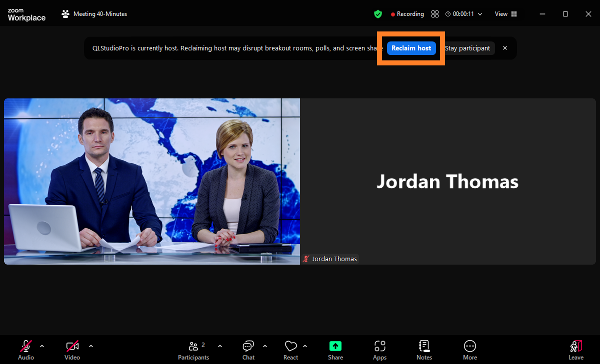
Task: Expand audio options chevron next to Audio
Action: (x=42, y=346)
